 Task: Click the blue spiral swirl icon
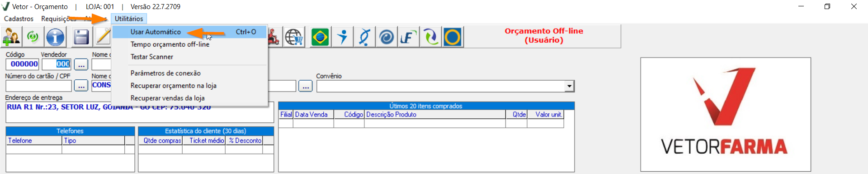point(387,37)
